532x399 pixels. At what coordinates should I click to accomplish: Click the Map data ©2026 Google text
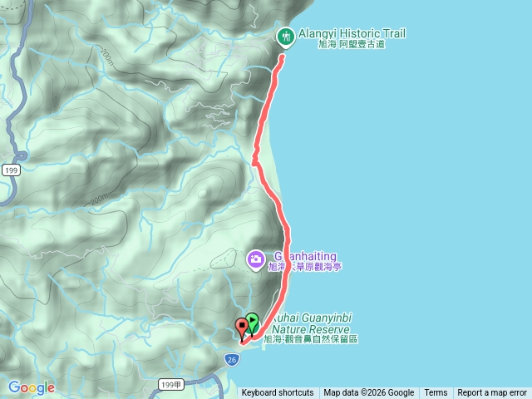pyautogui.click(x=369, y=392)
